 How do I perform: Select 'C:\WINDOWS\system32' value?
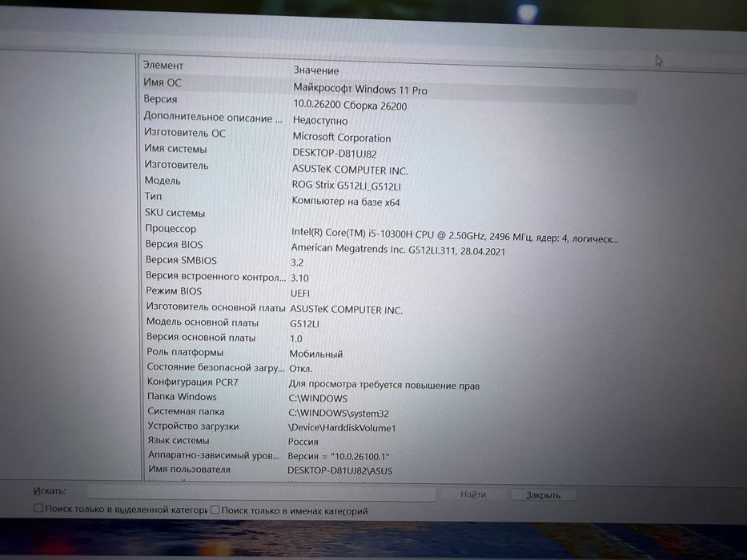point(339,414)
